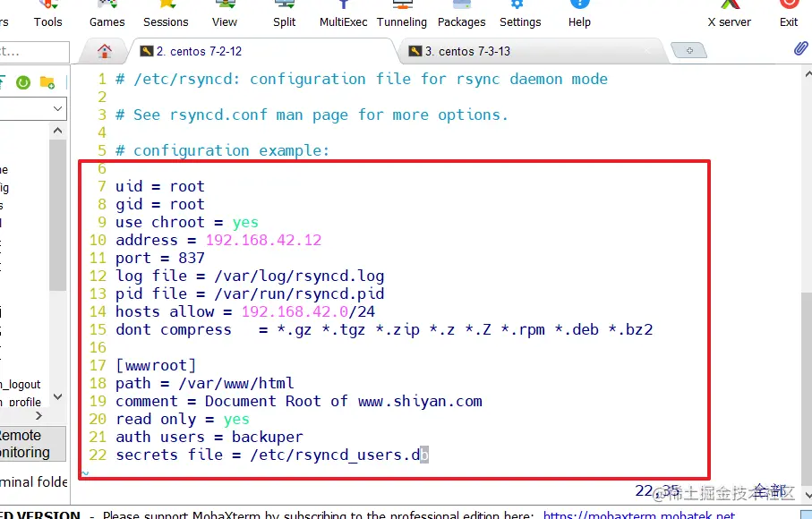Click the terminal scrollbar thumb
This screenshot has width=812, height=519.
click(807, 388)
